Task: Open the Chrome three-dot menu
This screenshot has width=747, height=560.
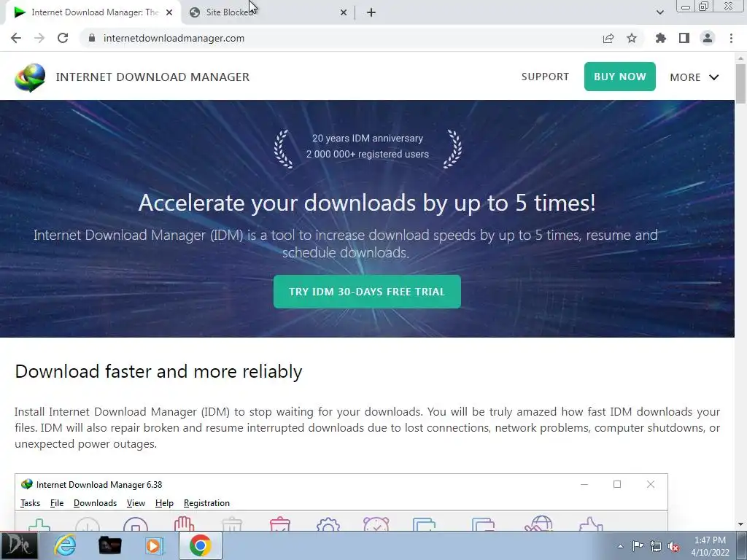Action: point(731,38)
